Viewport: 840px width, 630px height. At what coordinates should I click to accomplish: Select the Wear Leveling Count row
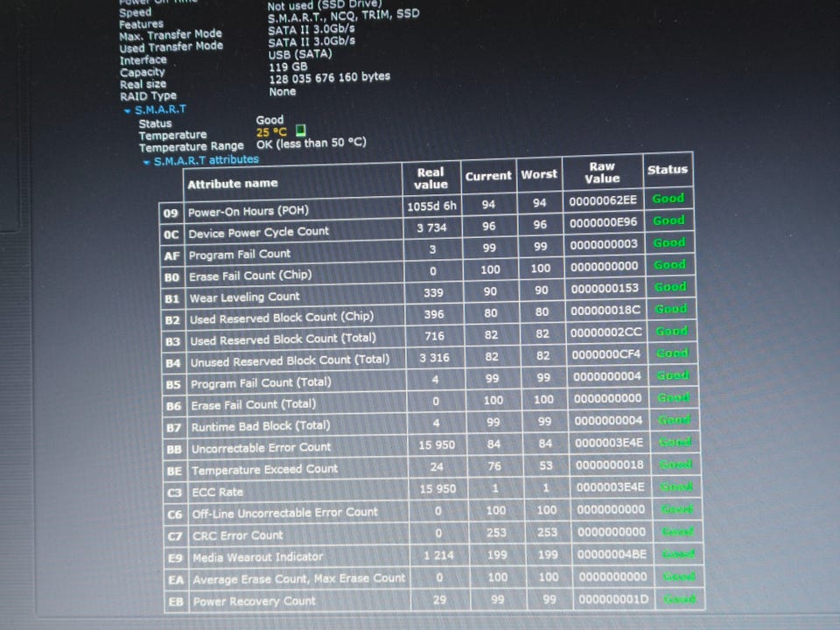[429, 292]
